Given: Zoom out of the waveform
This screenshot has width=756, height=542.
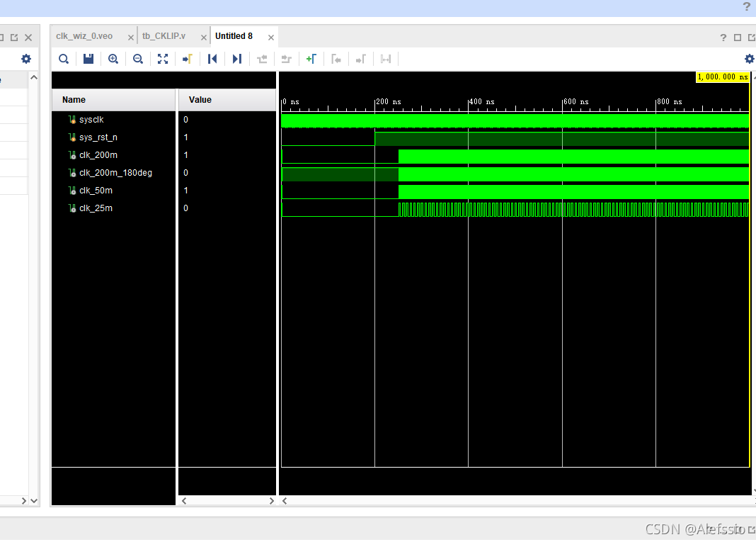Looking at the screenshot, I should coord(138,59).
